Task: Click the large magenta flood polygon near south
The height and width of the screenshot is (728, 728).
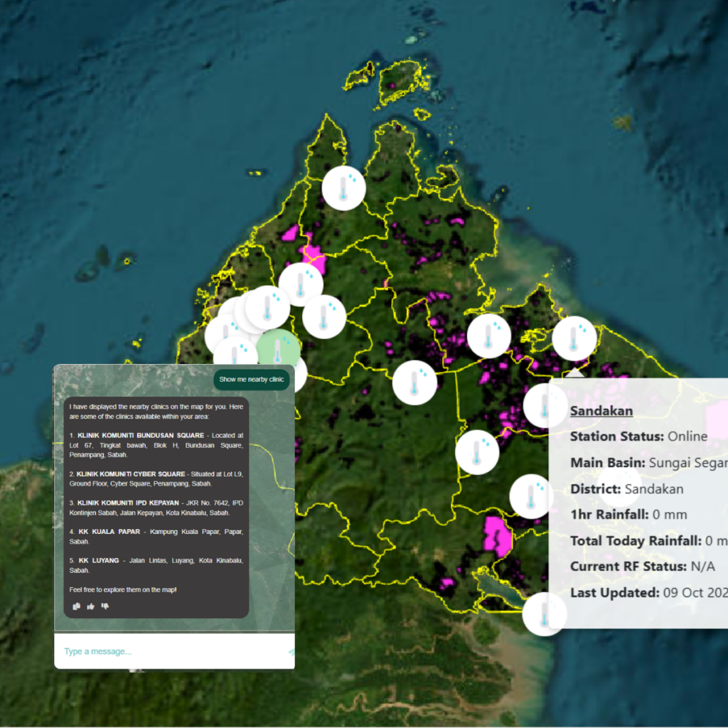Action: point(497,536)
